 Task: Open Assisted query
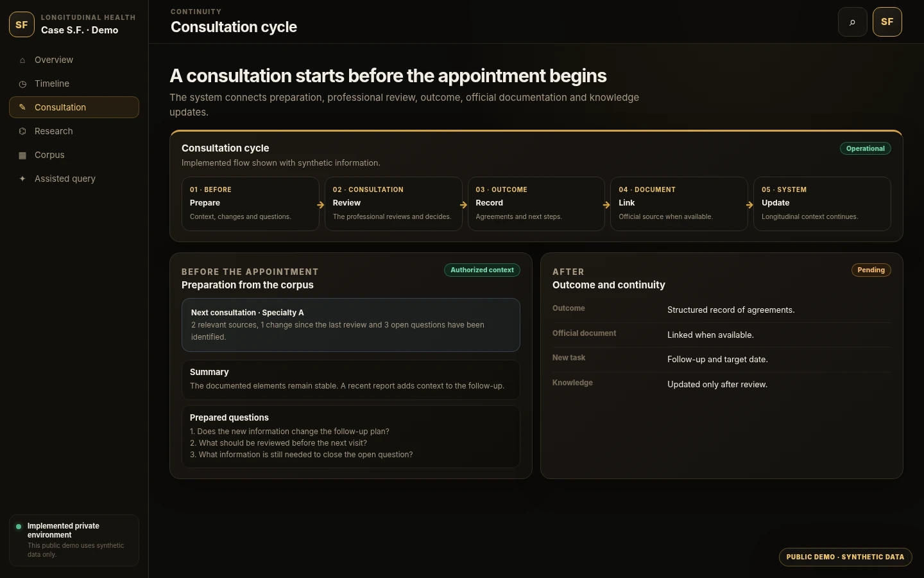(x=74, y=179)
